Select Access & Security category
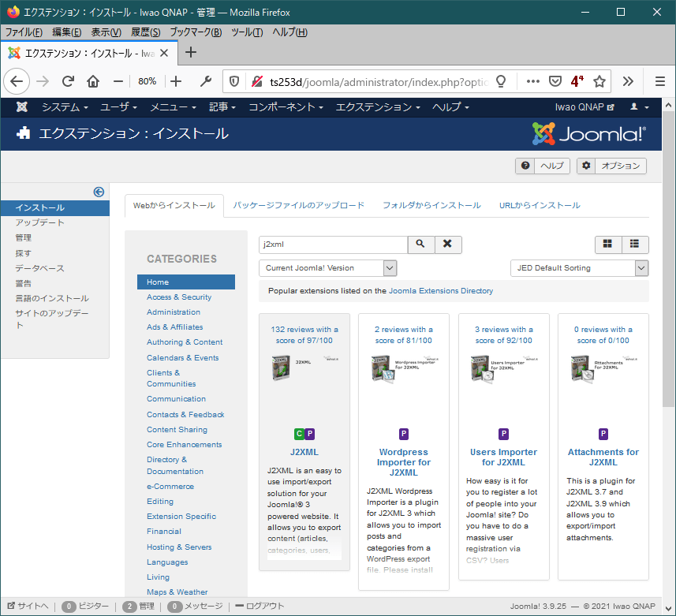The image size is (676, 616). pos(179,297)
